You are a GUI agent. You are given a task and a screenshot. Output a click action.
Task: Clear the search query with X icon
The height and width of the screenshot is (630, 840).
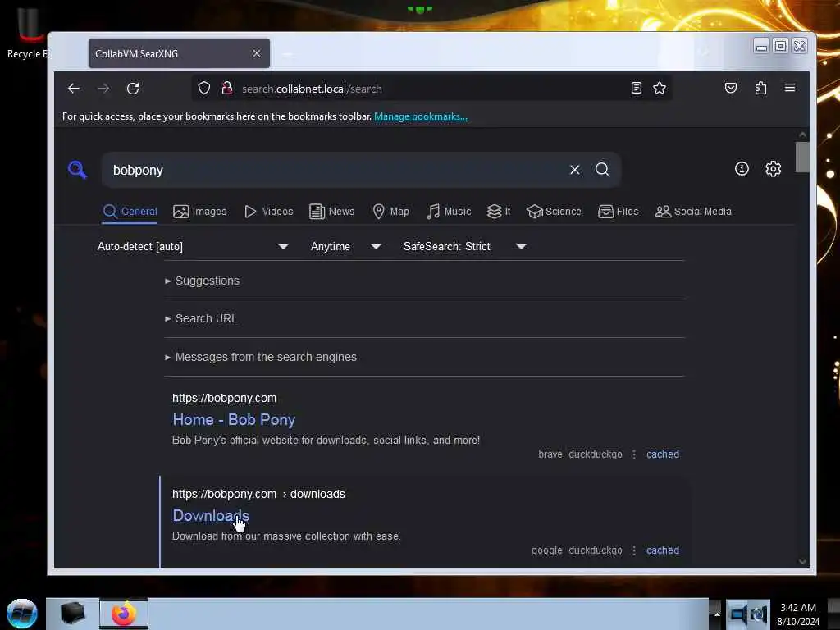tap(575, 170)
